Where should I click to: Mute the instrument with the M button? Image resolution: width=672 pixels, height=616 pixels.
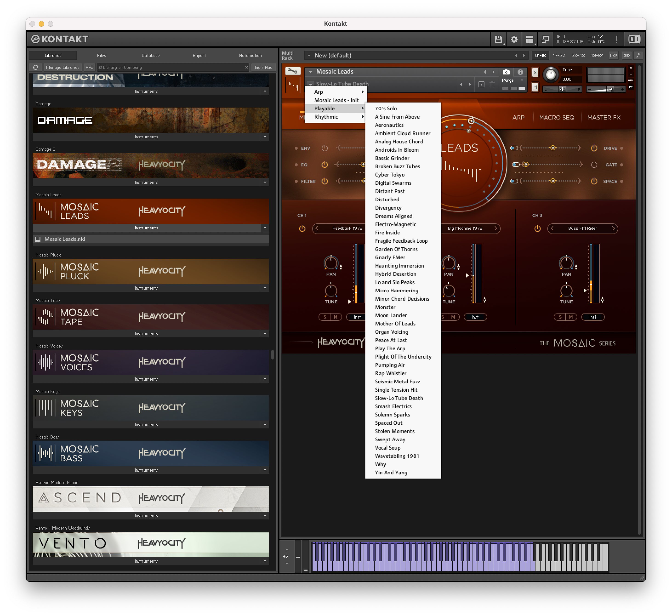535,87
